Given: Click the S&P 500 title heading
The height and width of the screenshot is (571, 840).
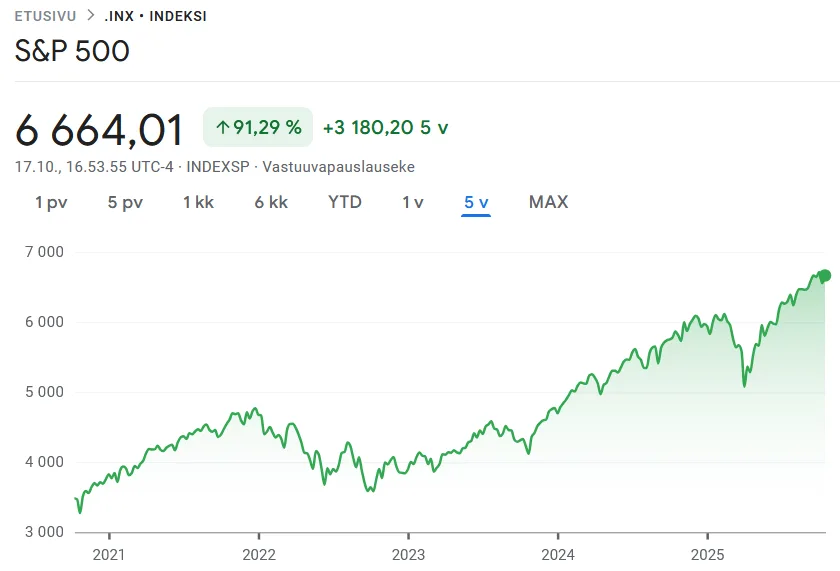Looking at the screenshot, I should pos(72,50).
